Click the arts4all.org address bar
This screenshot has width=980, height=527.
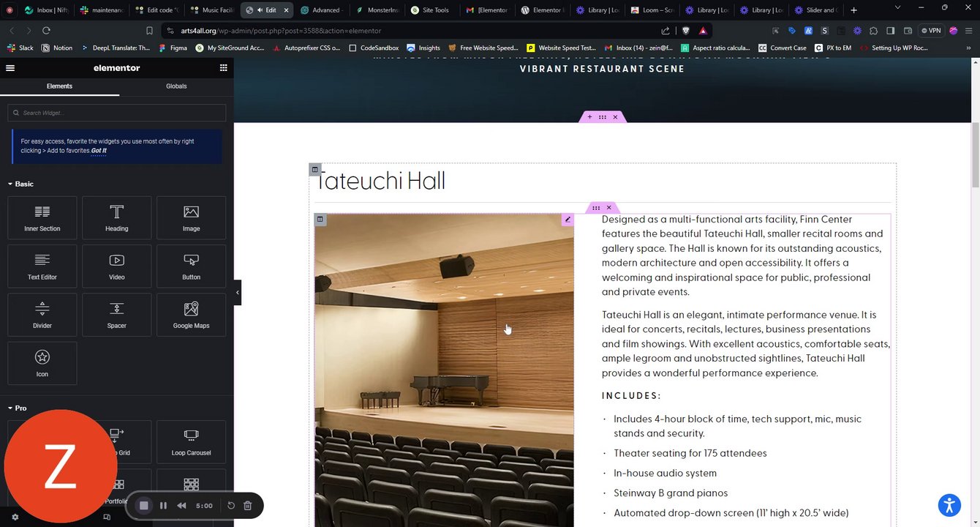coord(410,31)
